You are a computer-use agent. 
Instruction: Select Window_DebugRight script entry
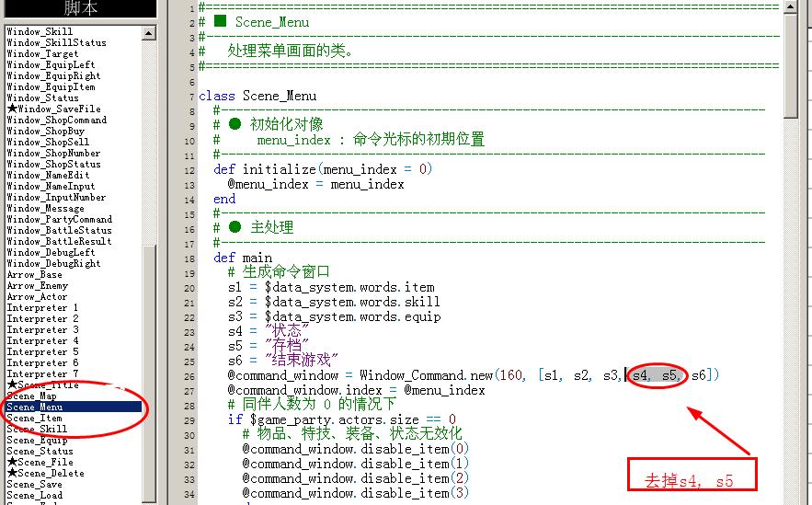click(x=53, y=264)
